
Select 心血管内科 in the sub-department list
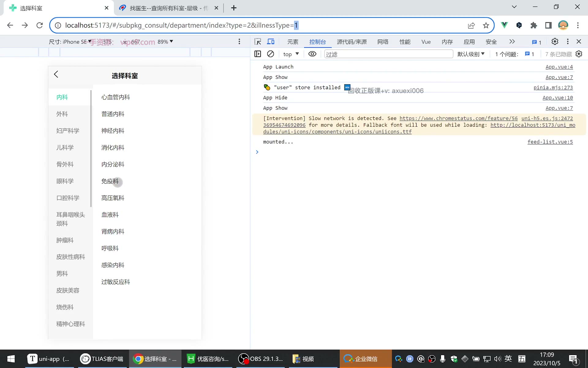coord(116,97)
